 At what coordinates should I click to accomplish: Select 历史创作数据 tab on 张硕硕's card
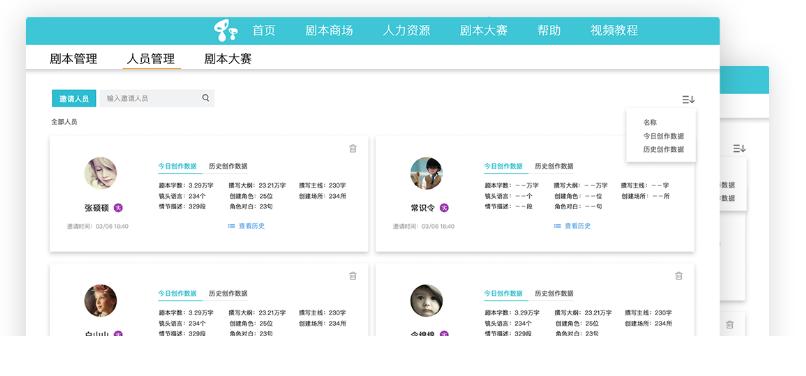(228, 166)
